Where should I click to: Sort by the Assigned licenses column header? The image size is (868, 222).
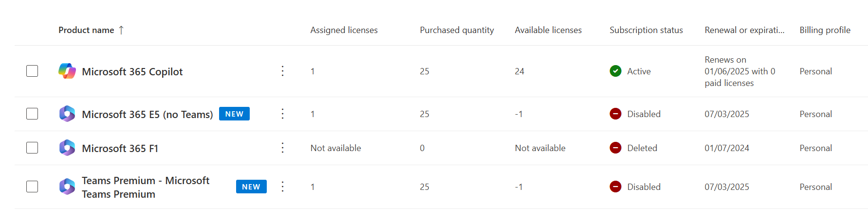(x=344, y=30)
